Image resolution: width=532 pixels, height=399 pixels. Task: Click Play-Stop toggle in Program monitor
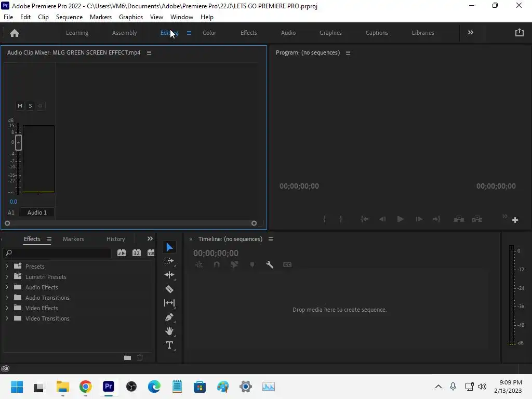[401, 219]
